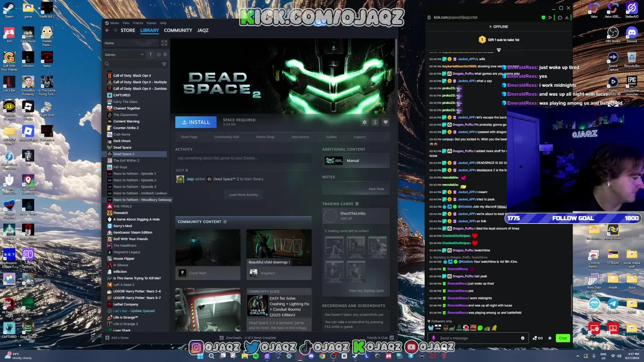Click the Brave shield icon in address bar

[x=543, y=17]
